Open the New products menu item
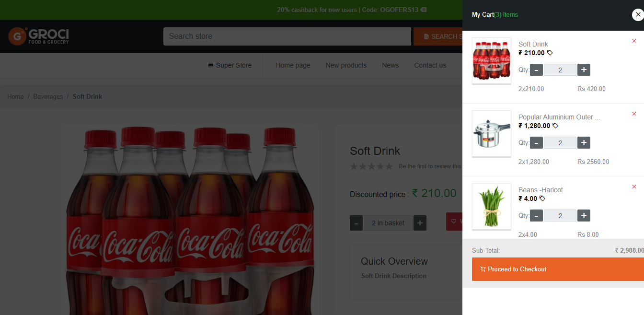 [346, 65]
